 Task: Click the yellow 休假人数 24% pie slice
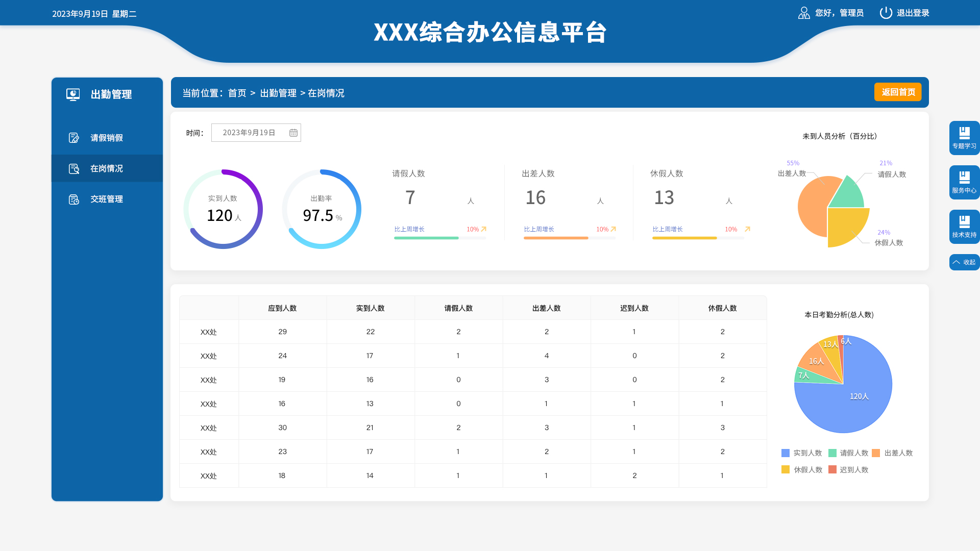pyautogui.click(x=845, y=224)
